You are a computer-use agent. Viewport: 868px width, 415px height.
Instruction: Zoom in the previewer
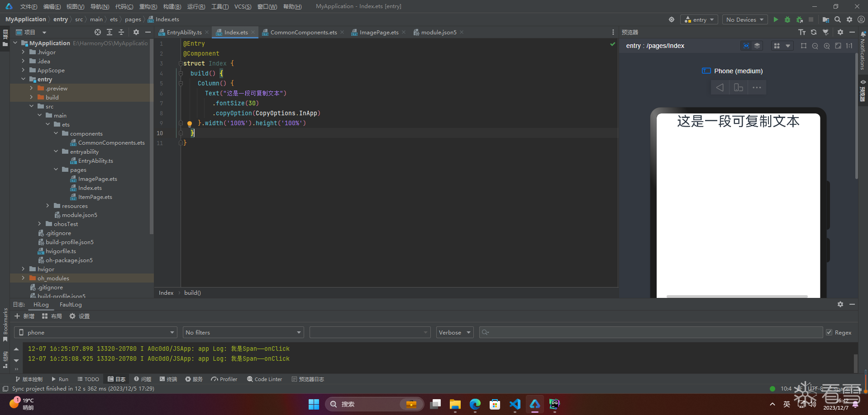827,46
